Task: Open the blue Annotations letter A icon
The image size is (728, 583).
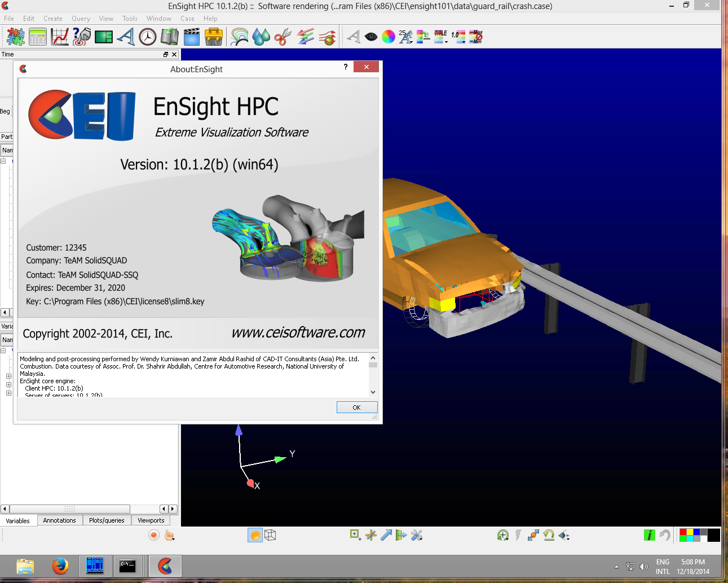Action: tap(126, 37)
